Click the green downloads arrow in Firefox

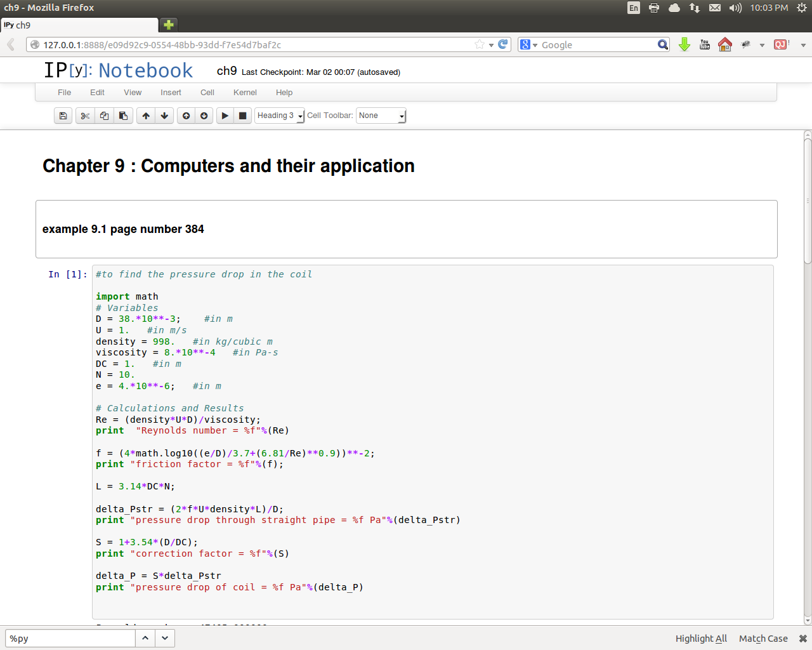pyautogui.click(x=684, y=44)
